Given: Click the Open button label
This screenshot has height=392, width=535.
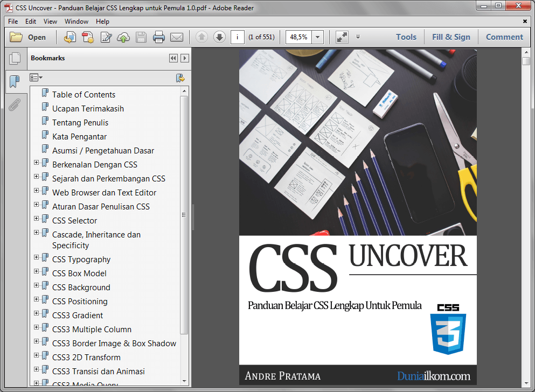Looking at the screenshot, I should click(x=37, y=37).
